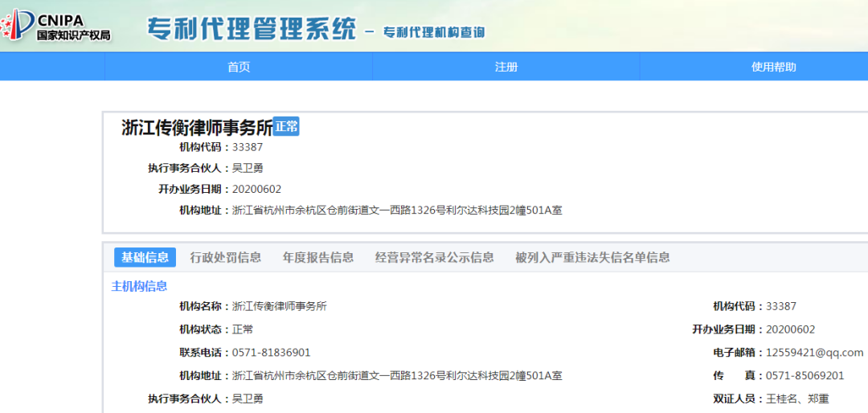Click the 机构名称 value in 主机构信息

coord(279,306)
